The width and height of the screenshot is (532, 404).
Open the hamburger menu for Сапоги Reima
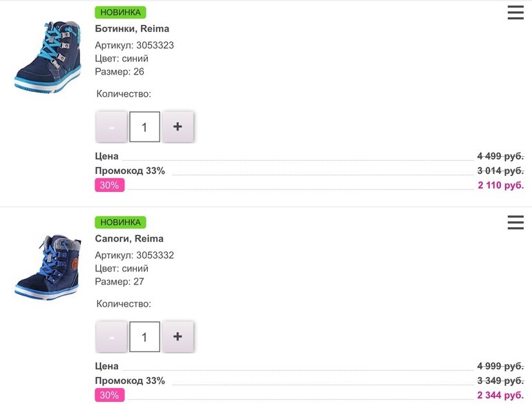tap(515, 222)
